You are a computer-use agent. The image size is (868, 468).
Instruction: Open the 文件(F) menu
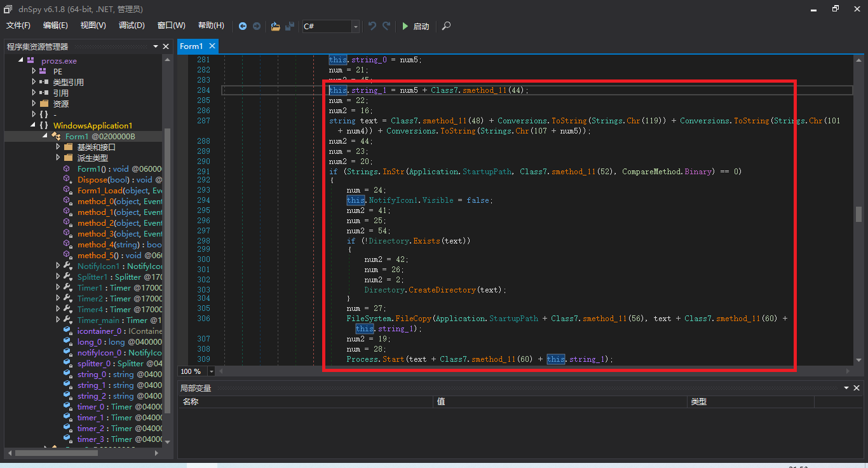18,25
